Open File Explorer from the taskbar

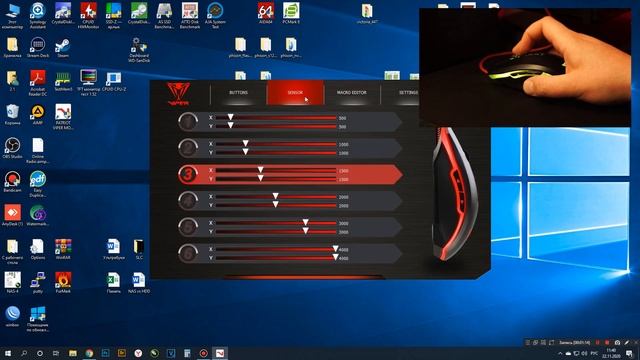(x=73, y=353)
